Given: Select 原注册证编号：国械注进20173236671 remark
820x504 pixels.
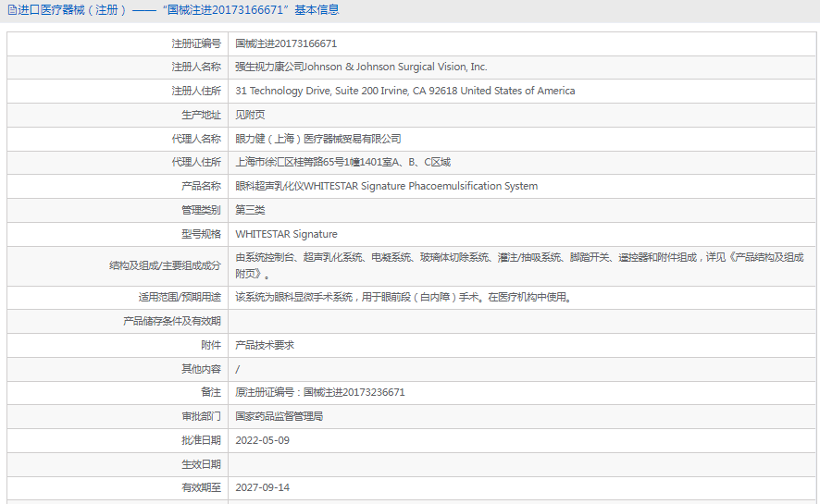Looking at the screenshot, I should pos(320,392).
